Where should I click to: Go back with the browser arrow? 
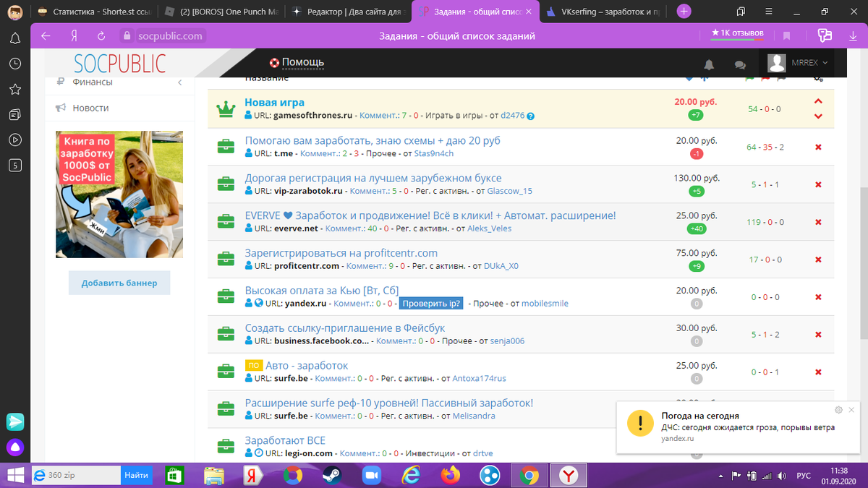tap(46, 35)
